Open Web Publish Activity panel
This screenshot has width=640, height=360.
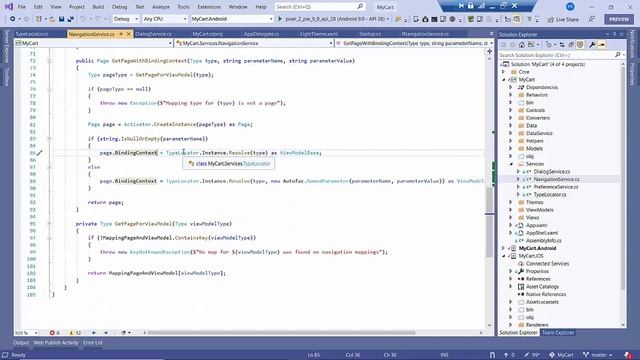coord(56,343)
